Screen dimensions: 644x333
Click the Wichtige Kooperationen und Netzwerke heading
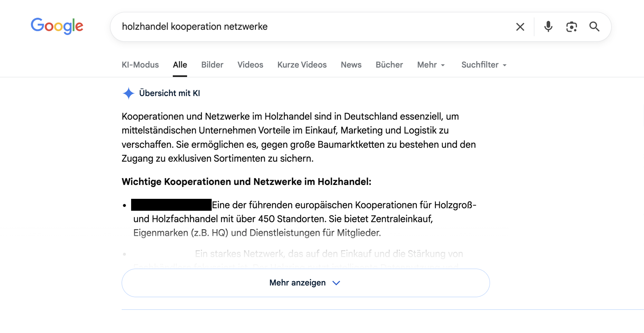pos(246,182)
